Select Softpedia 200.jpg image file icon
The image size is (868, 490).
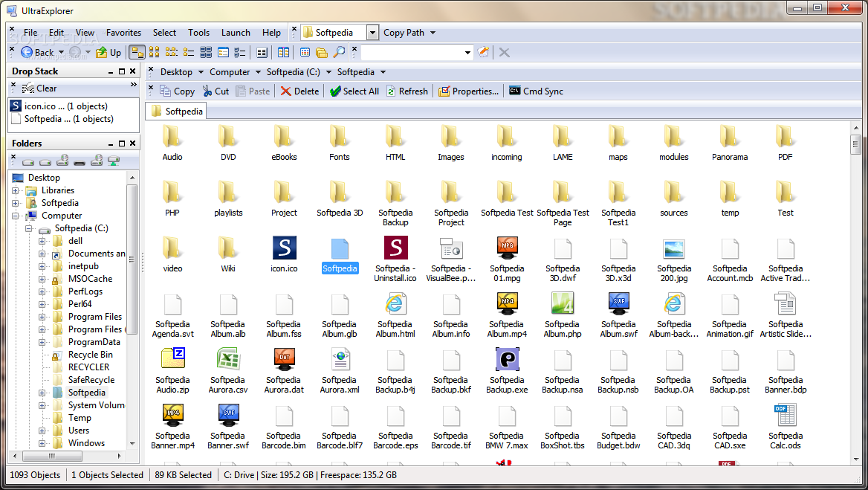pos(674,249)
